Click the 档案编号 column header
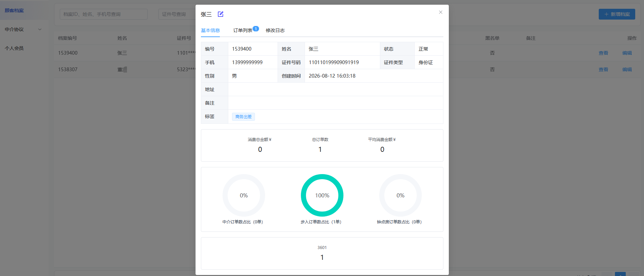This screenshot has width=644, height=276. pos(68,38)
